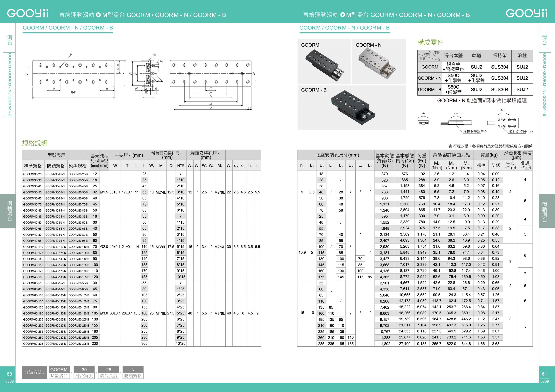
Task: Click page number 60 at bottom left
Action: coord(10,374)
